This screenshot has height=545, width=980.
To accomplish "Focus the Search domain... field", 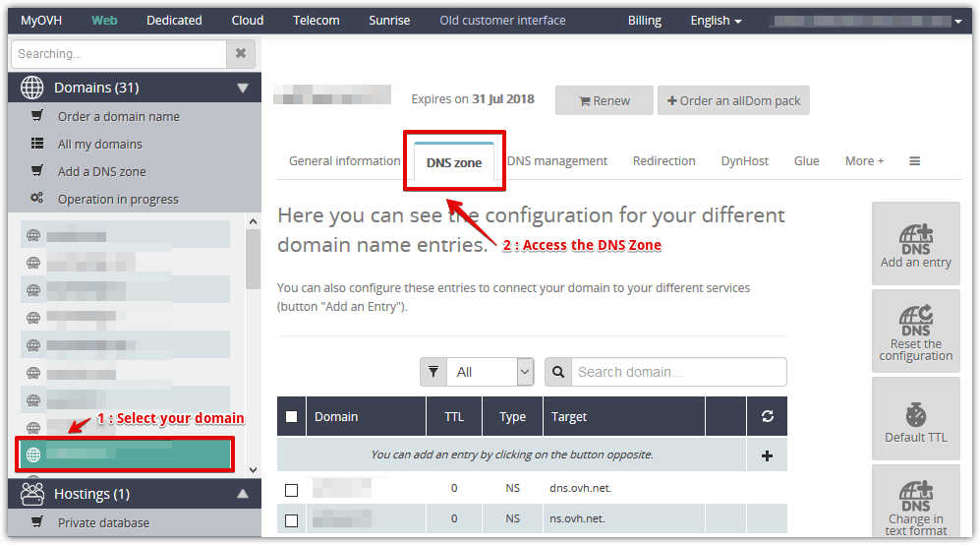I will 679,372.
